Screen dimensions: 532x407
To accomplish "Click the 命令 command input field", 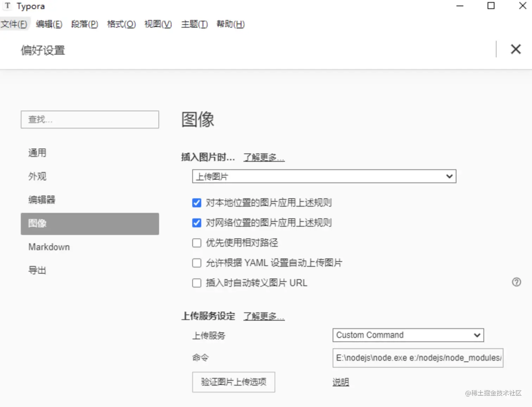I will [x=418, y=358].
